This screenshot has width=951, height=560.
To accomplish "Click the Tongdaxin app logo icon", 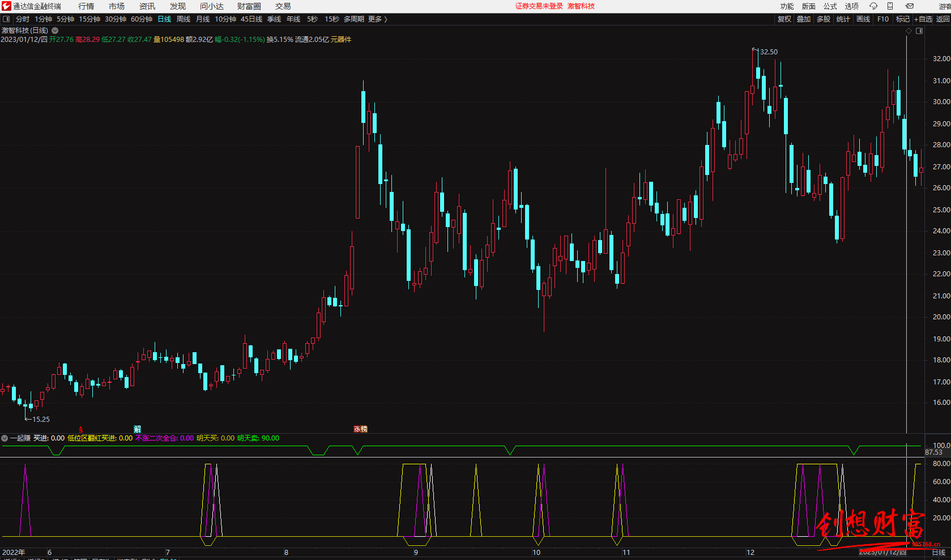I will point(6,6).
